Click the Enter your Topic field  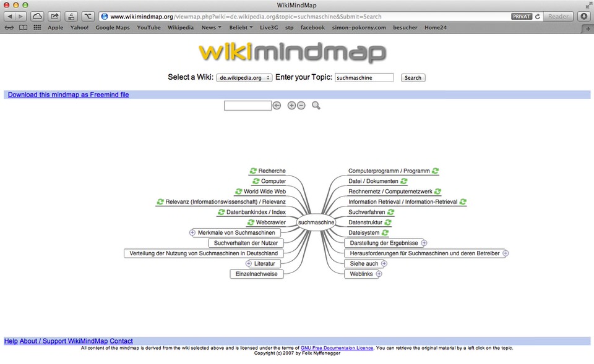(364, 78)
